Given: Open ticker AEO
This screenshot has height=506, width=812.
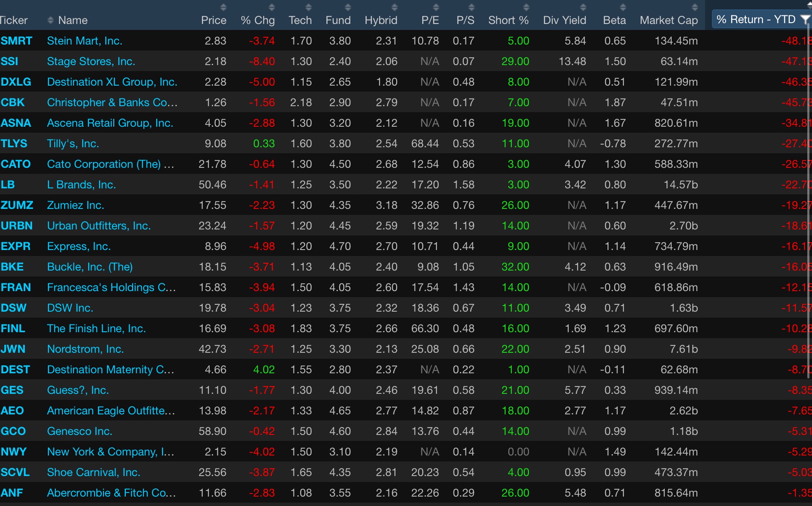Looking at the screenshot, I should click(12, 411).
